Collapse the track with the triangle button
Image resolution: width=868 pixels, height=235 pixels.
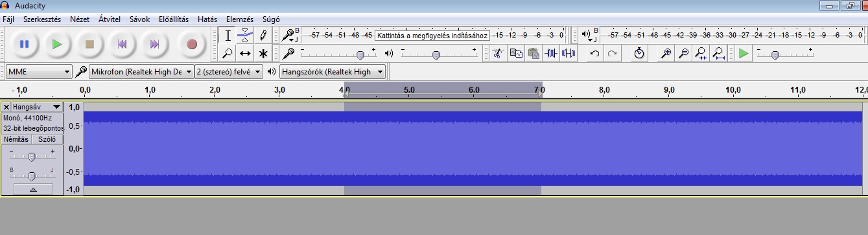(32, 189)
